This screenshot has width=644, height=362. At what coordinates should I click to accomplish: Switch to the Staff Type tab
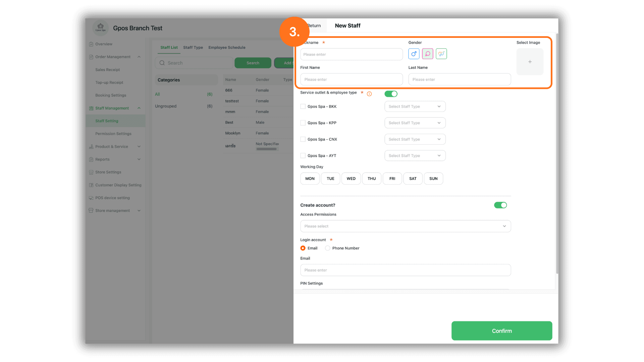(x=193, y=48)
